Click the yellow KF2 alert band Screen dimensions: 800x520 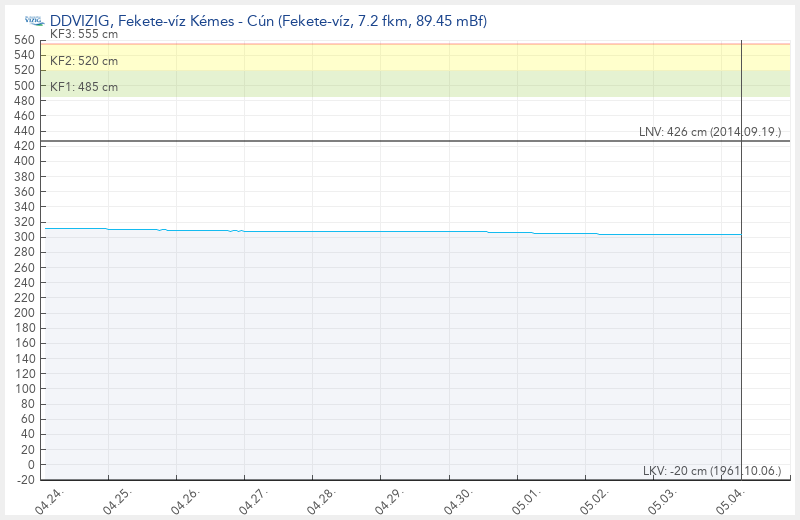415,57
